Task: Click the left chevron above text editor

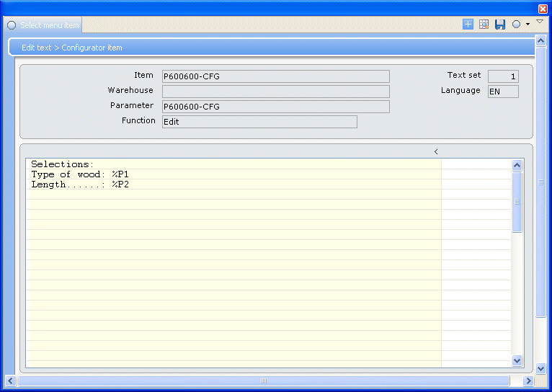Action: point(436,151)
